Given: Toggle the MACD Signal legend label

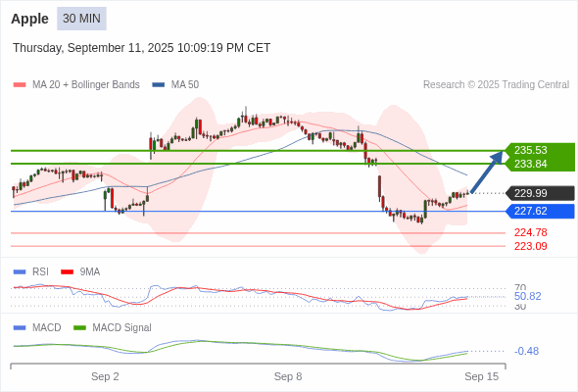Looking at the screenshot, I should pos(121,327).
